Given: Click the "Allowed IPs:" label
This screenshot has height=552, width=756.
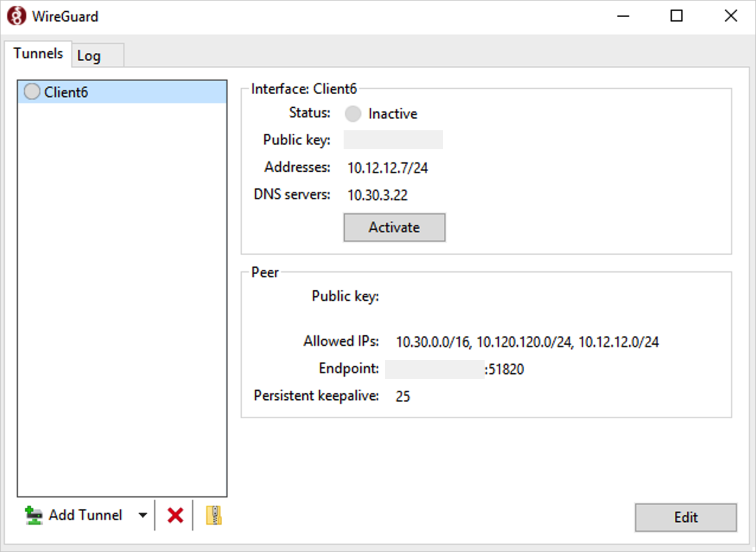Looking at the screenshot, I should 341,341.
